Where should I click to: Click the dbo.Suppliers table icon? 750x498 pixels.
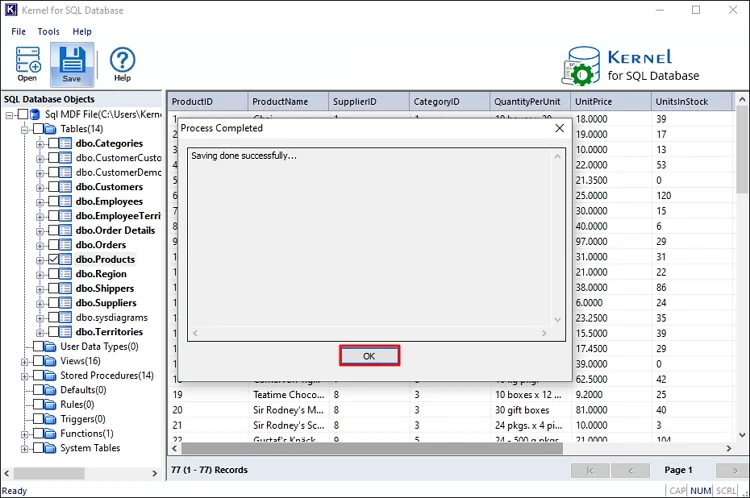[x=66, y=303]
